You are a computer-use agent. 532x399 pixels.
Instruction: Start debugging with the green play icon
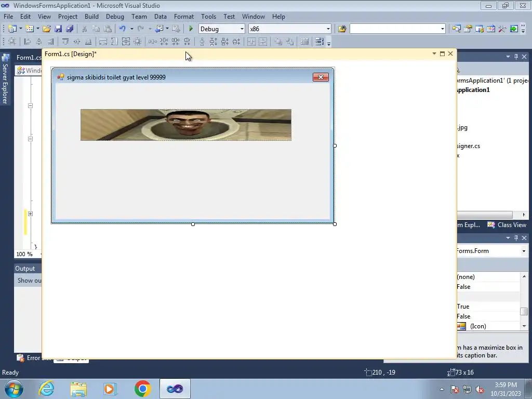pyautogui.click(x=191, y=29)
